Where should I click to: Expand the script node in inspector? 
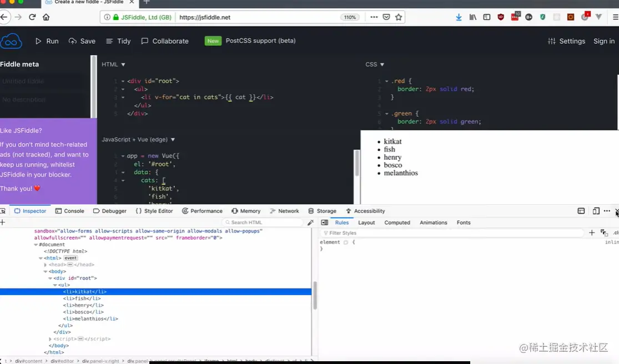click(50, 339)
